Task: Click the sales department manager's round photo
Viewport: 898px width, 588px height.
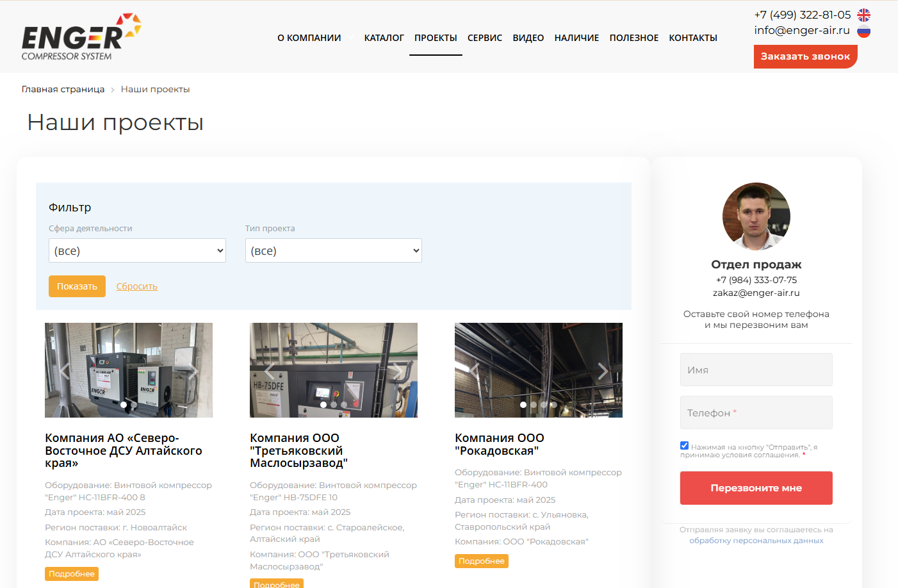Action: 756,216
